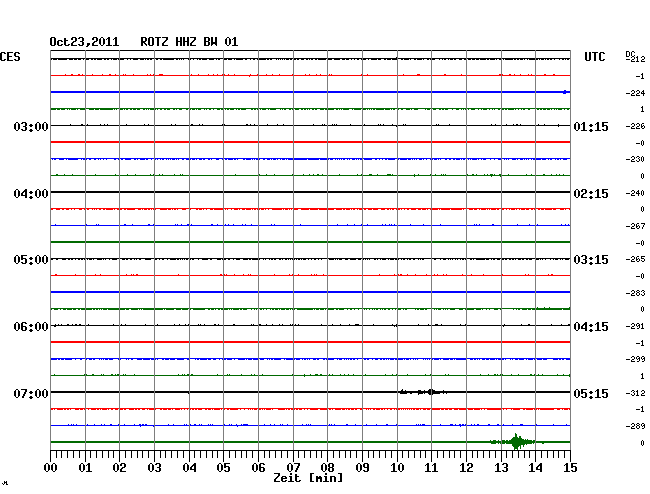The image size is (650, 494).
Task: Click the Zeit [min] axis title
Action: point(308,478)
